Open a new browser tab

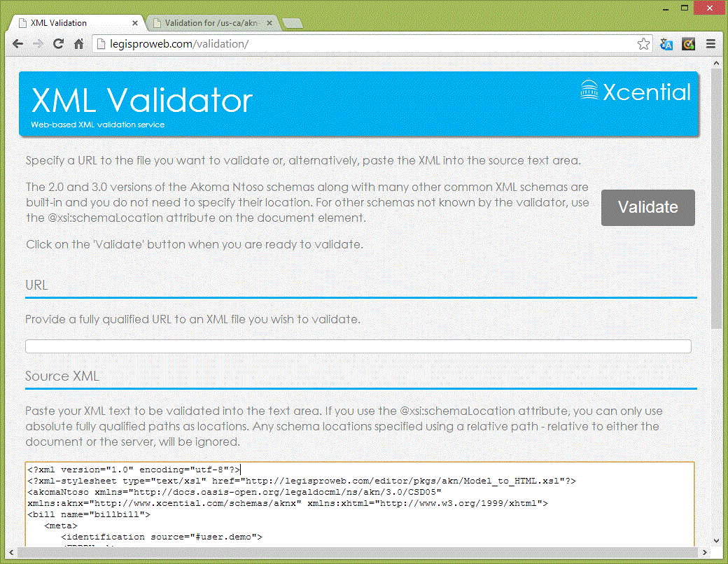point(293,24)
